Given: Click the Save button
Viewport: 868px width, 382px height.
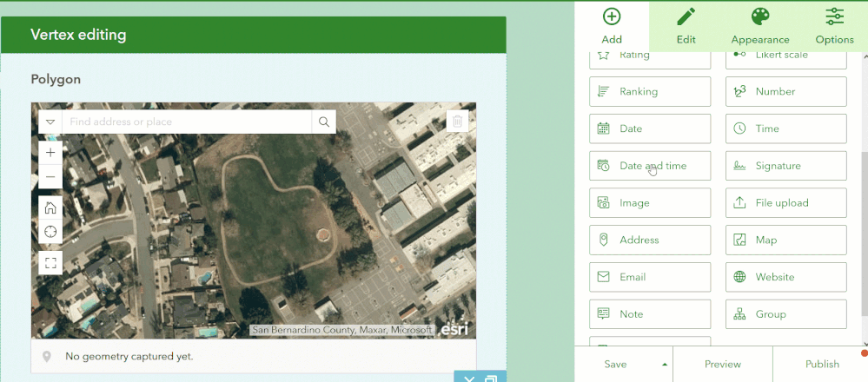Looking at the screenshot, I should (x=615, y=364).
